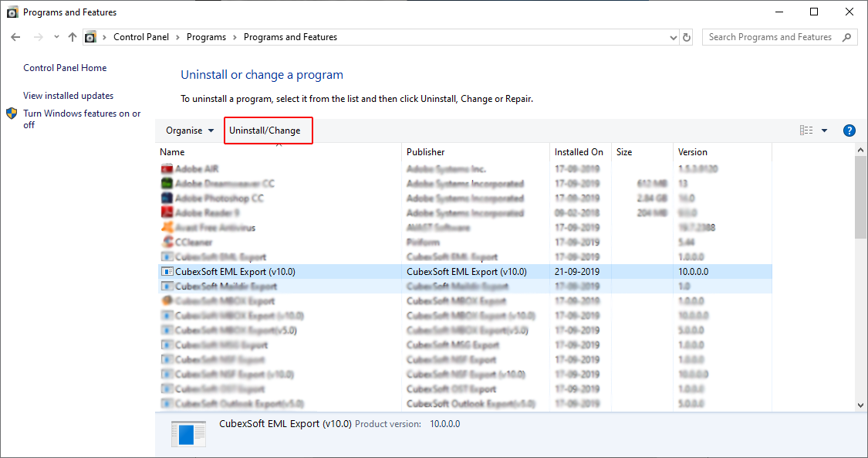The height and width of the screenshot is (458, 868).
Task: Open the more view options arrow
Action: (824, 131)
